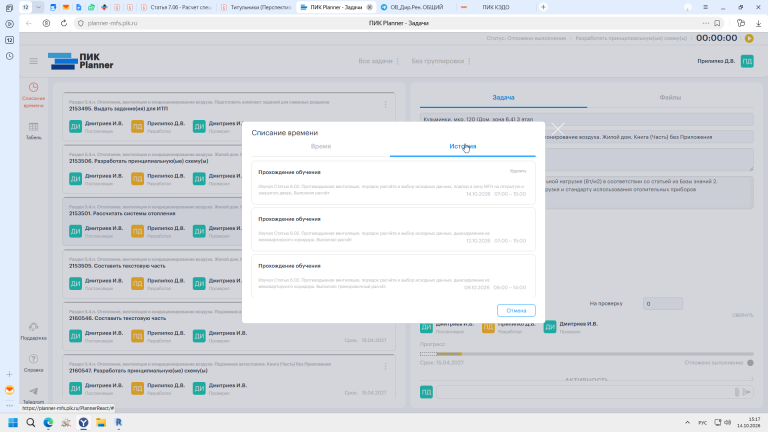The width and height of the screenshot is (768, 432).
Task: Open the Табель sidebar icon
Action: [33, 131]
